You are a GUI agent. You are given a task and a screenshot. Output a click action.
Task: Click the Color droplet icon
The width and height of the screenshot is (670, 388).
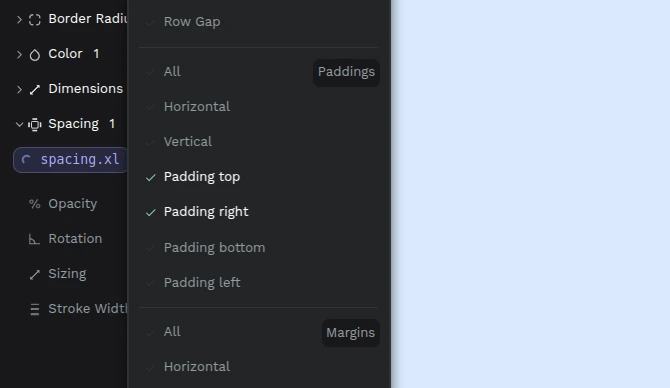[35, 55]
